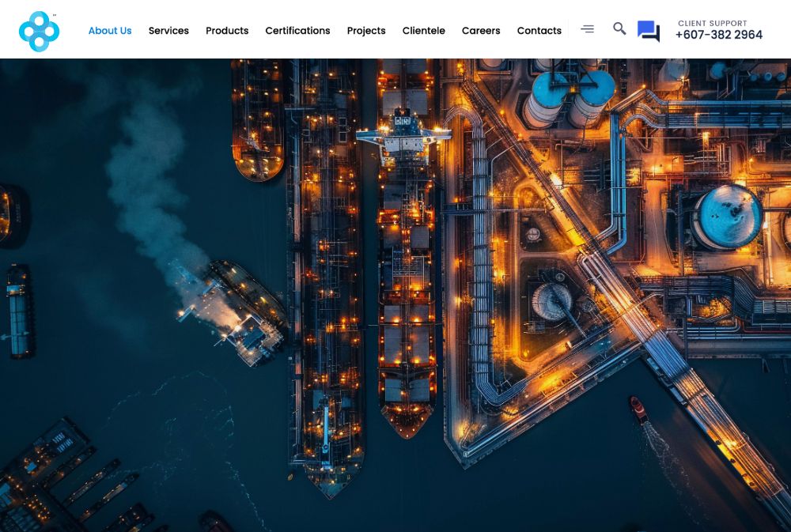Viewport: 791px width, 532px height.
Task: Click the white ship bridge in the hero image
Action: [x=403, y=134]
